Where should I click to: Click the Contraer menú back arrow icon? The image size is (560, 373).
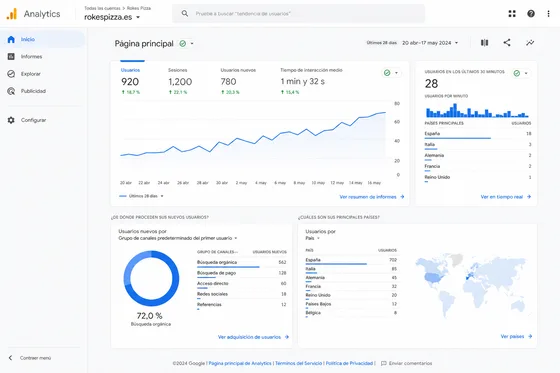10,358
